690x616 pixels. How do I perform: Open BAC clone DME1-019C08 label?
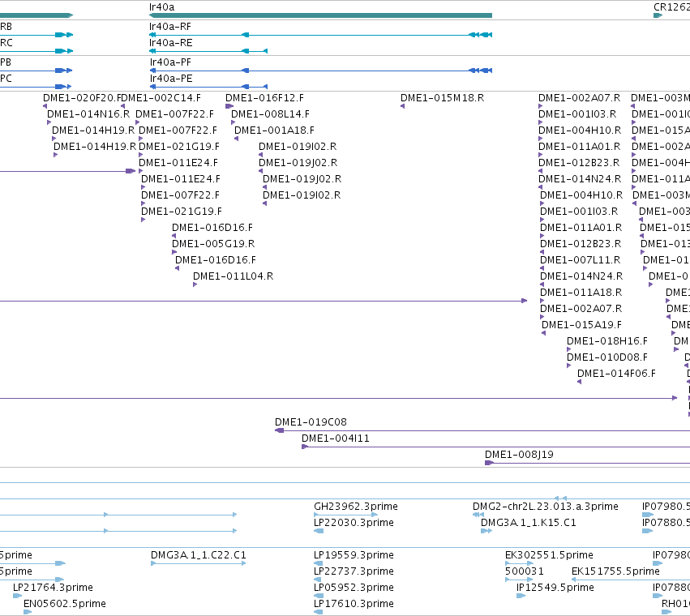pyautogui.click(x=311, y=422)
